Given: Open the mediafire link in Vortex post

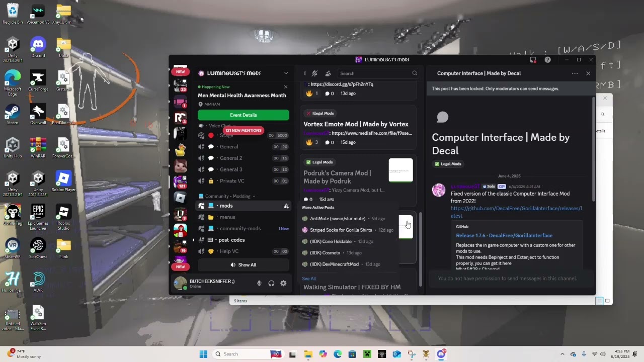Looking at the screenshot, I should [372, 133].
